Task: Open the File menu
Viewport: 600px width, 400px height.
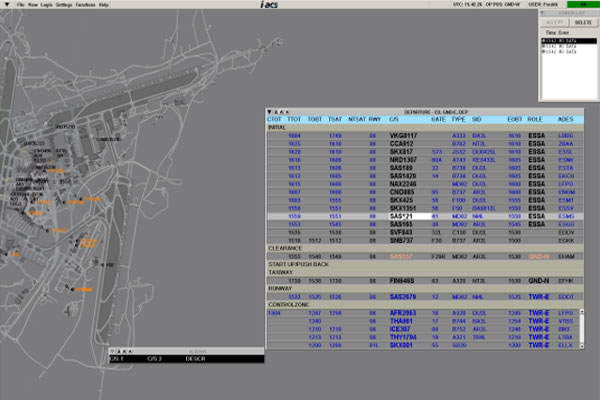Action: (x=20, y=5)
